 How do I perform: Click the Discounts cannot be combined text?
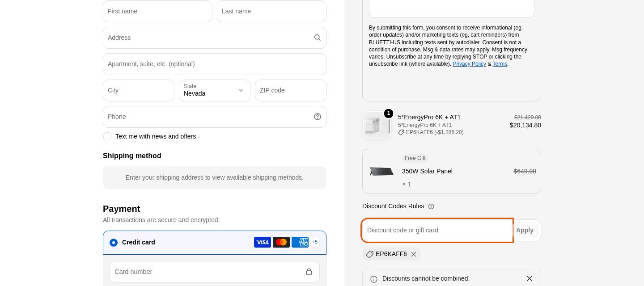[426, 278]
